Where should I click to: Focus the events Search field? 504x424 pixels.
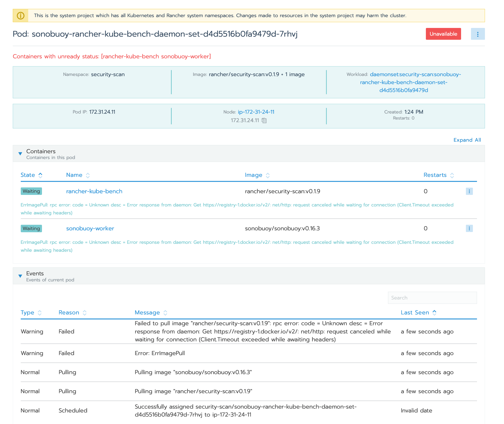click(x=432, y=298)
